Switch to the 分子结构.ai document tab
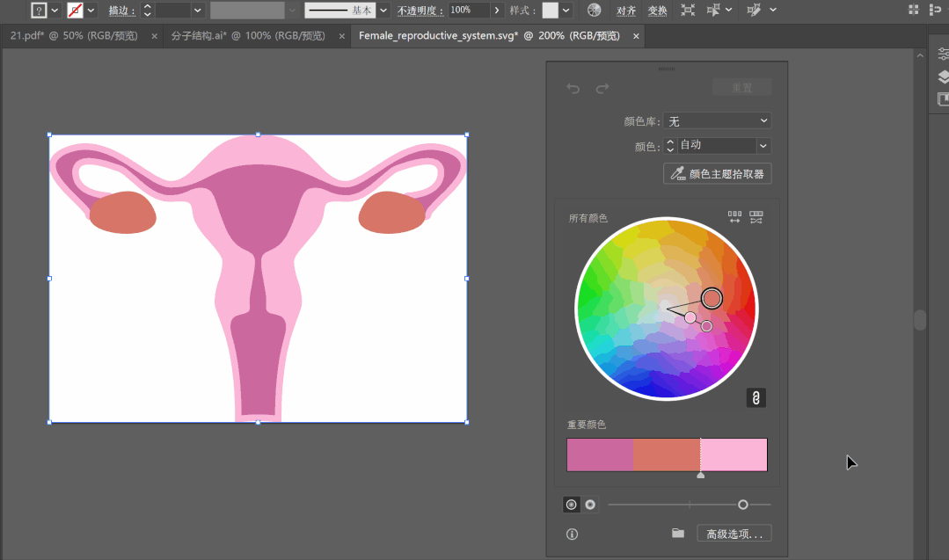 247,36
